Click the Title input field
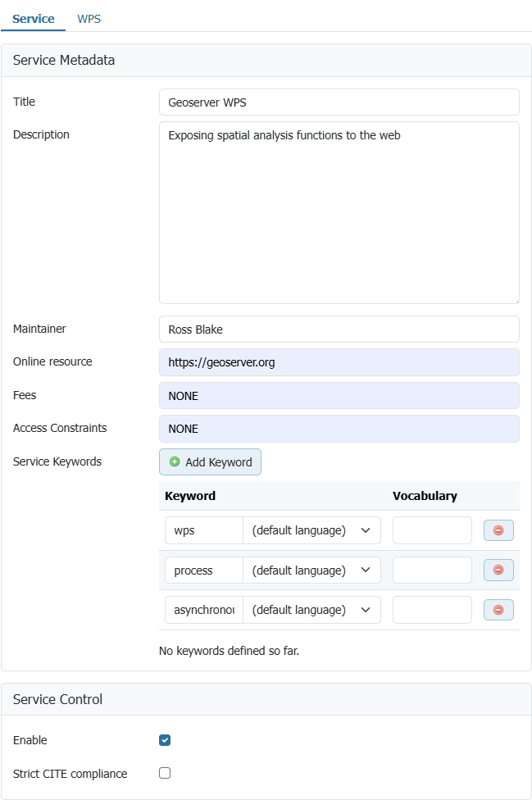This screenshot has width=532, height=800. 339,102
